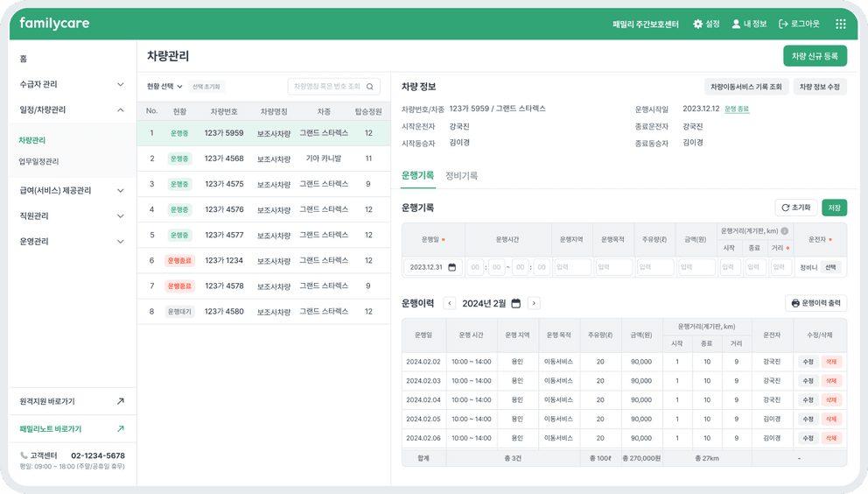The width and height of the screenshot is (868, 494).
Task: Click 수정 for the 2024.02.02 record
Action: pyautogui.click(x=808, y=362)
